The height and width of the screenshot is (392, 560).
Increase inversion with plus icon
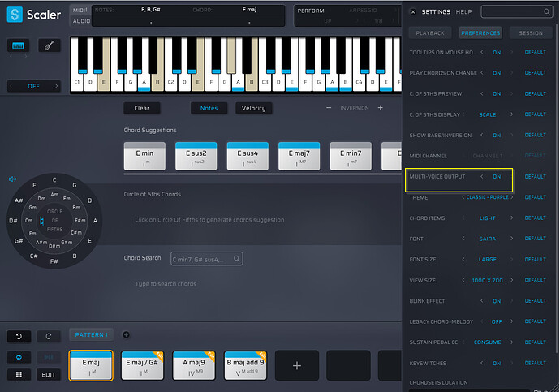click(x=381, y=108)
